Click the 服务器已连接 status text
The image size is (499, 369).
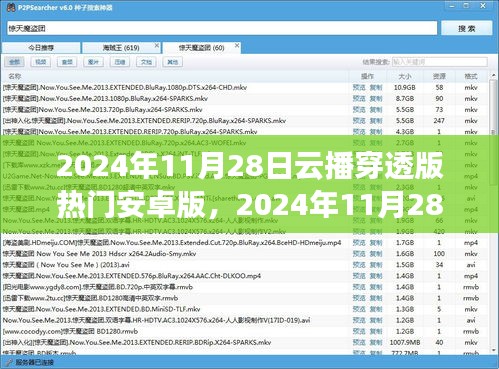[34, 362]
